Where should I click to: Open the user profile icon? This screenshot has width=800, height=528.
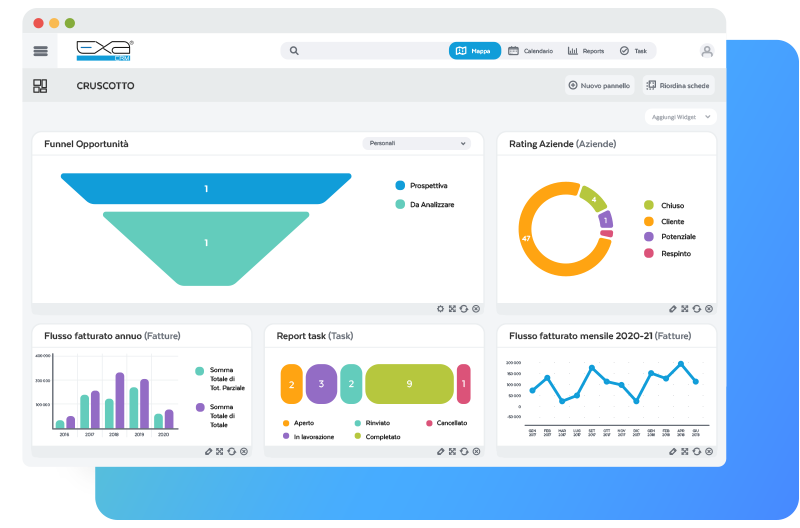pos(707,51)
